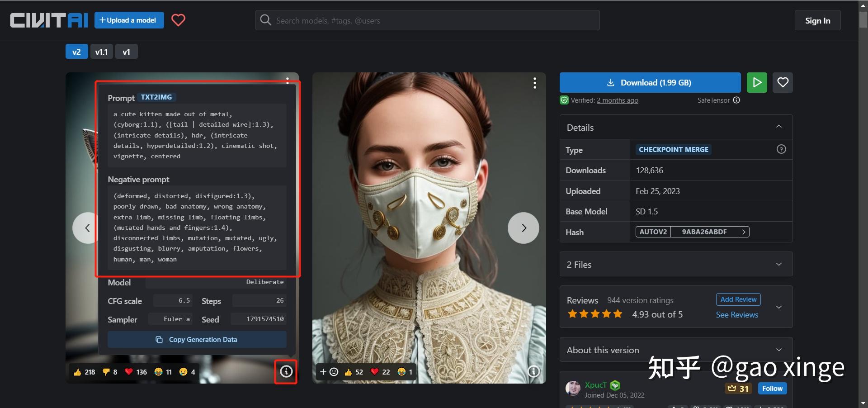Click the SafeTensor info icon

pos(736,100)
